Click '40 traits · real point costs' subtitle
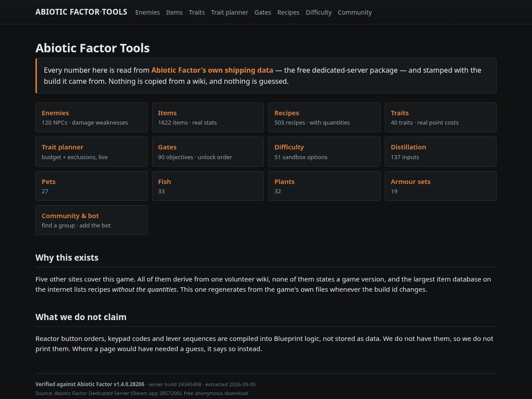Screen dimensions: 532x399 pyautogui.click(x=425, y=123)
